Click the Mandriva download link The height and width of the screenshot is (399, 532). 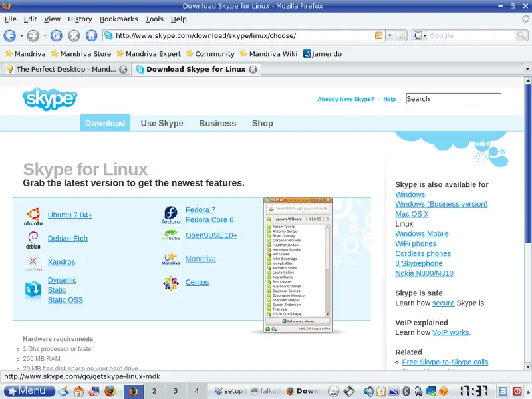pos(201,259)
